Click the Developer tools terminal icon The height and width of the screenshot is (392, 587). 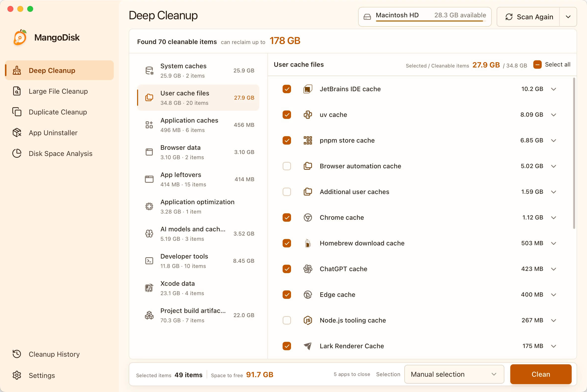coord(149,261)
